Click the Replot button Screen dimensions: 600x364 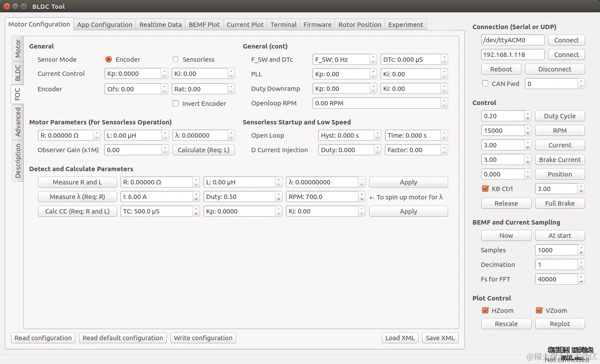(x=560, y=324)
